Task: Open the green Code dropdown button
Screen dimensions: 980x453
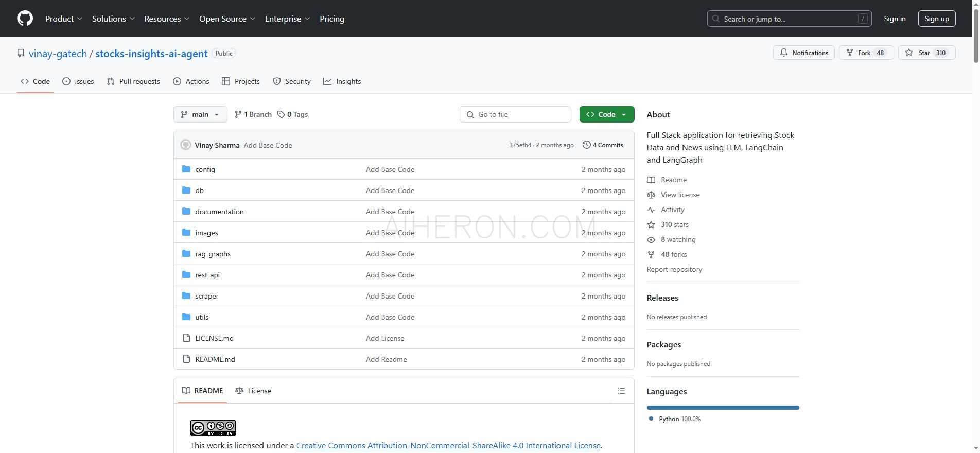Action: [607, 114]
